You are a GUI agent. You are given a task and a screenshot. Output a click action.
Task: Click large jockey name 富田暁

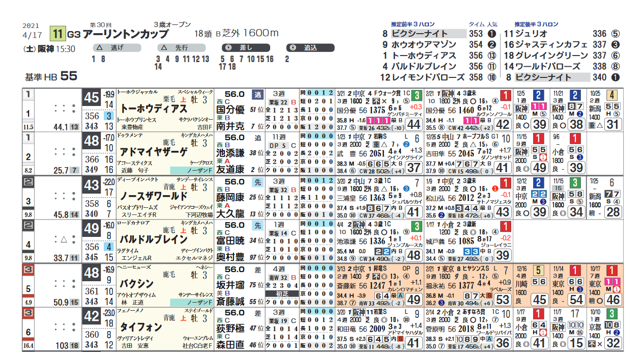point(230,241)
